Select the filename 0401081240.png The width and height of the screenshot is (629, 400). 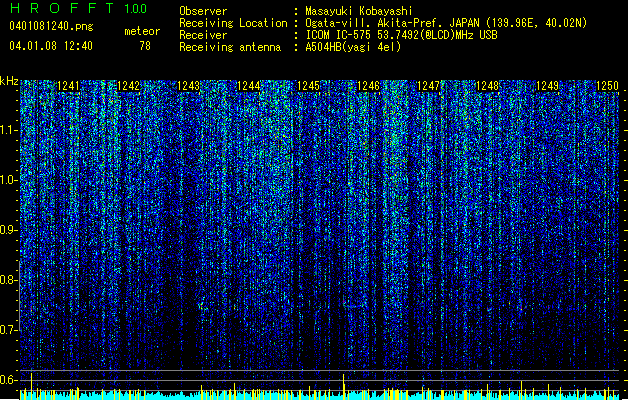51,26
